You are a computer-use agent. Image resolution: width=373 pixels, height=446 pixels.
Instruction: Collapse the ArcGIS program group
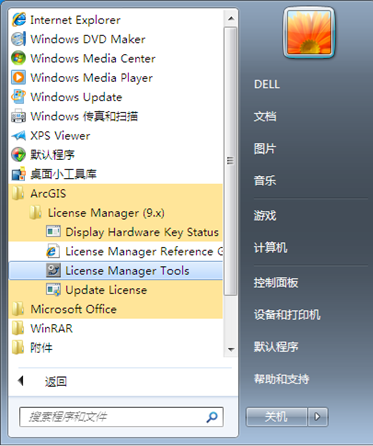[115, 194]
